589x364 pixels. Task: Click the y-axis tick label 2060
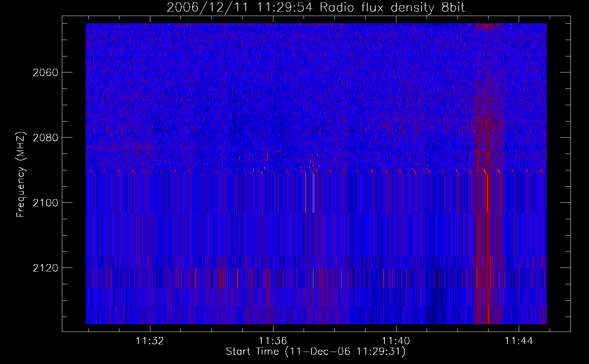tap(46, 72)
